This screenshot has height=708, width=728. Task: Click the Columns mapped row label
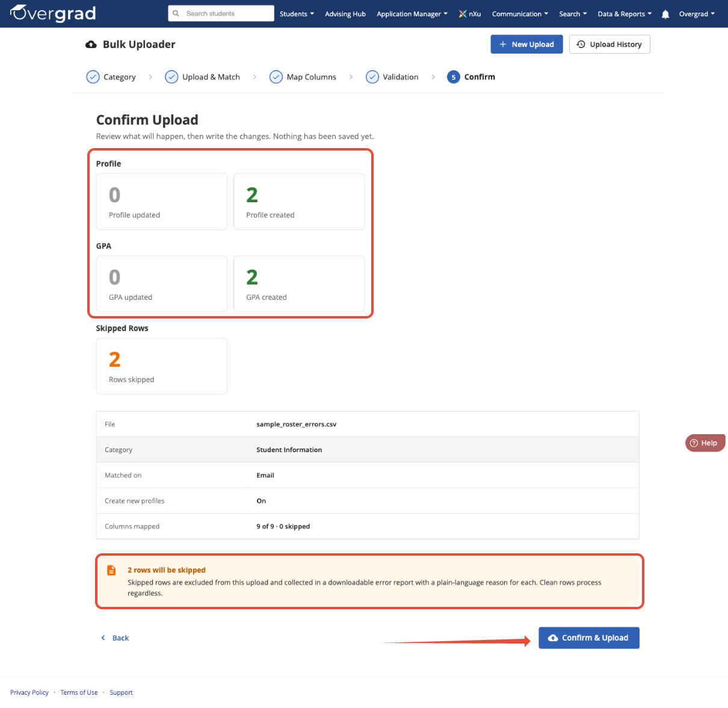tap(132, 526)
